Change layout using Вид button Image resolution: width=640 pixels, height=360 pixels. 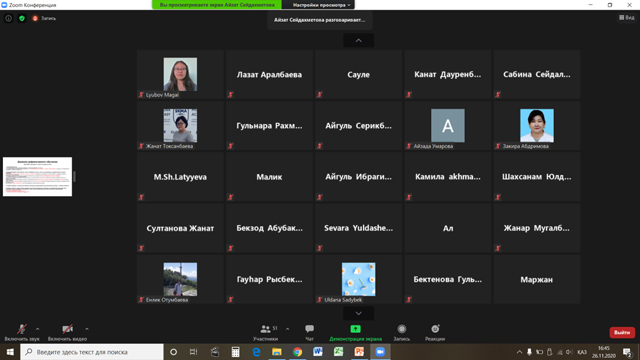[627, 18]
